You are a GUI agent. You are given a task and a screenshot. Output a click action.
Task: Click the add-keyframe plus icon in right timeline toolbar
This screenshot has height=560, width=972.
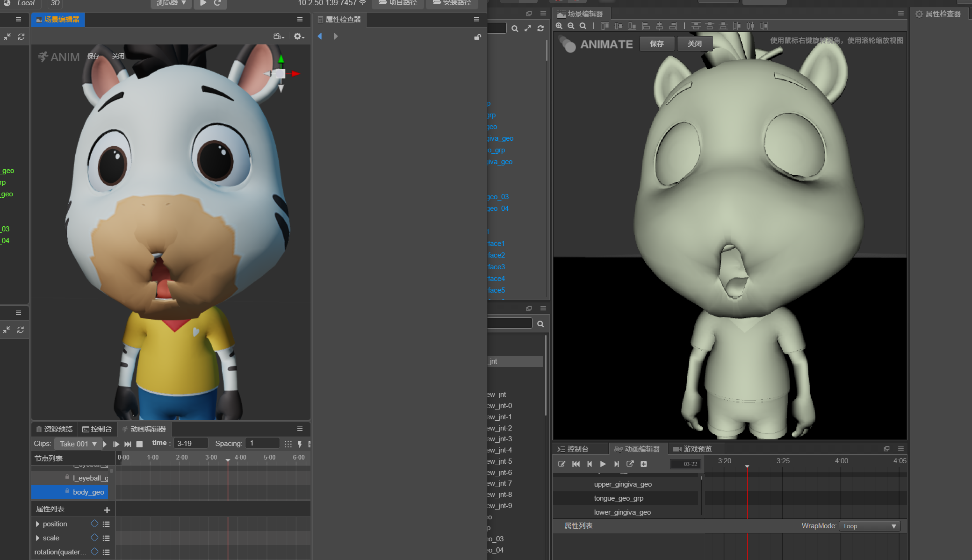coord(643,464)
